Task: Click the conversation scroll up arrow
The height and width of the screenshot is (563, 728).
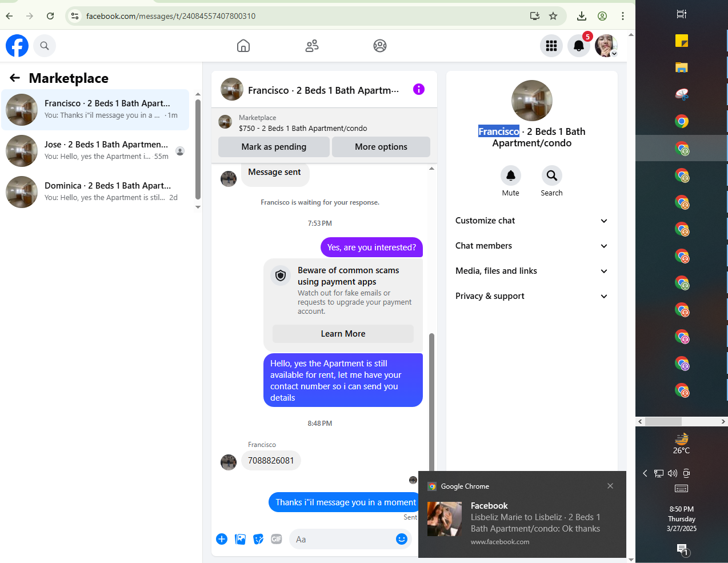Action: [431, 169]
